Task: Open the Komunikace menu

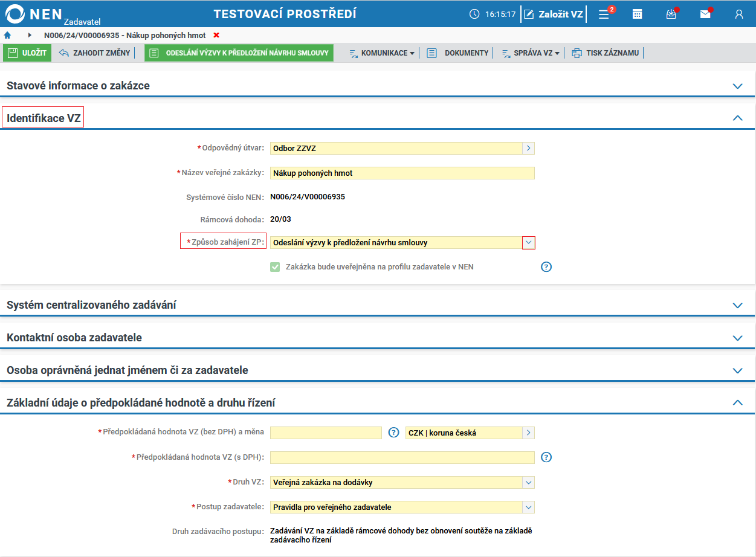Action: [382, 53]
